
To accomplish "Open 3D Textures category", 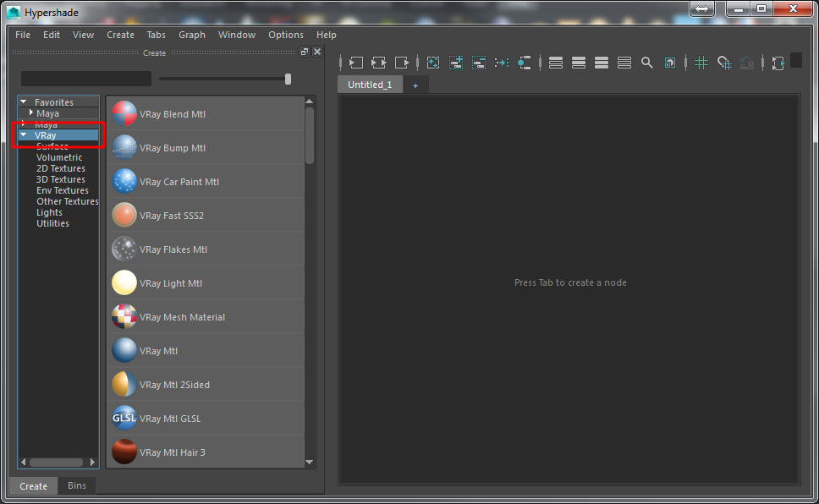I will tap(61, 179).
